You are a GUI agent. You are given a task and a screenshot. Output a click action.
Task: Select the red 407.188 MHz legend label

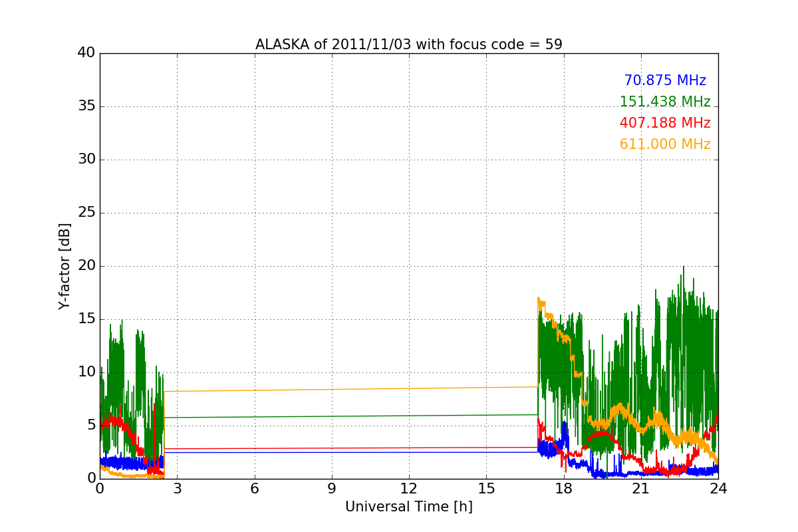tap(665, 123)
